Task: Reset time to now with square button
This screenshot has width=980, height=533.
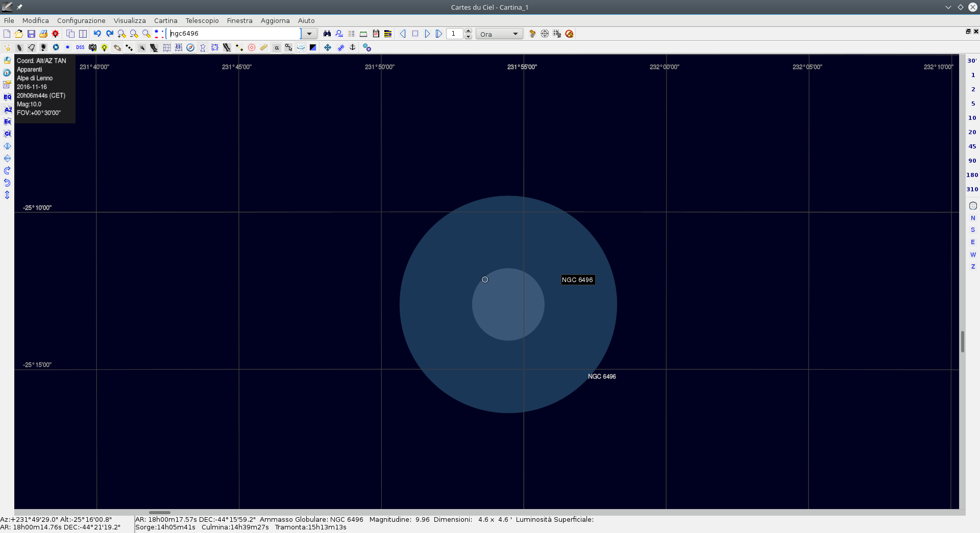Action: (415, 34)
